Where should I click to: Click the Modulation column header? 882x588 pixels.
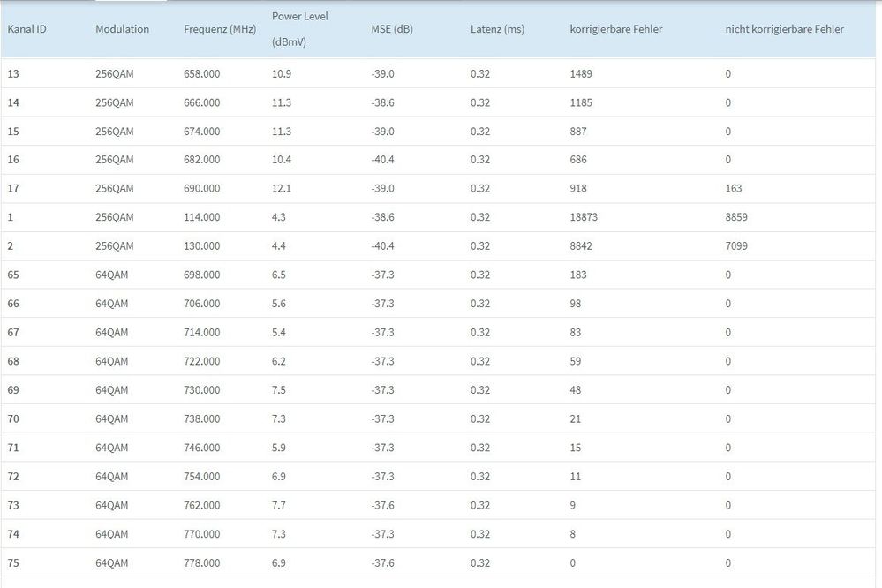pos(122,29)
